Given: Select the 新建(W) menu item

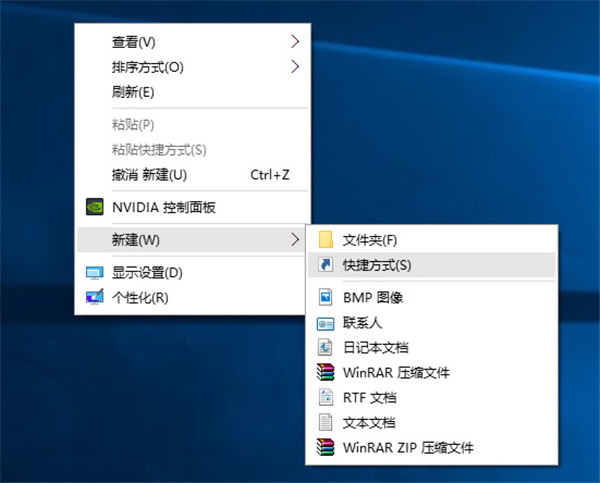Looking at the screenshot, I should (192, 240).
